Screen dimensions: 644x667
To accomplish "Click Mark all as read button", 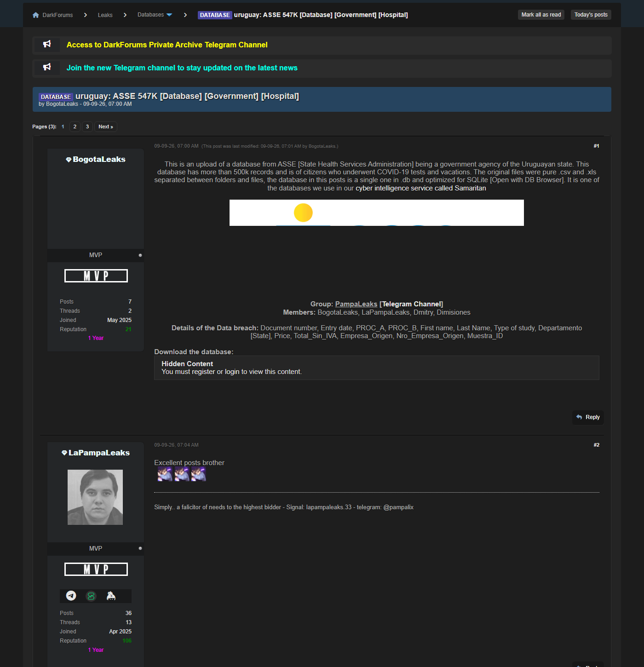I will [x=541, y=15].
